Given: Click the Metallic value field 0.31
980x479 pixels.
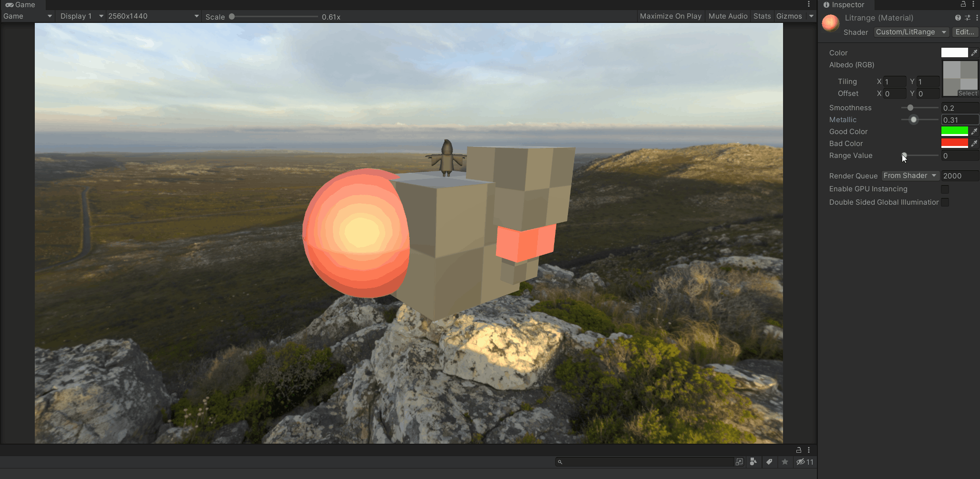Looking at the screenshot, I should click(x=960, y=120).
